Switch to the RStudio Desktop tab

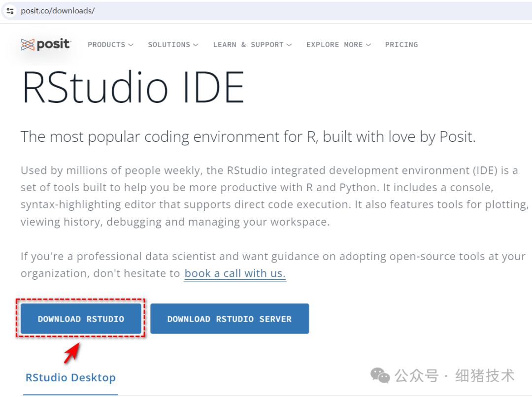click(x=70, y=377)
